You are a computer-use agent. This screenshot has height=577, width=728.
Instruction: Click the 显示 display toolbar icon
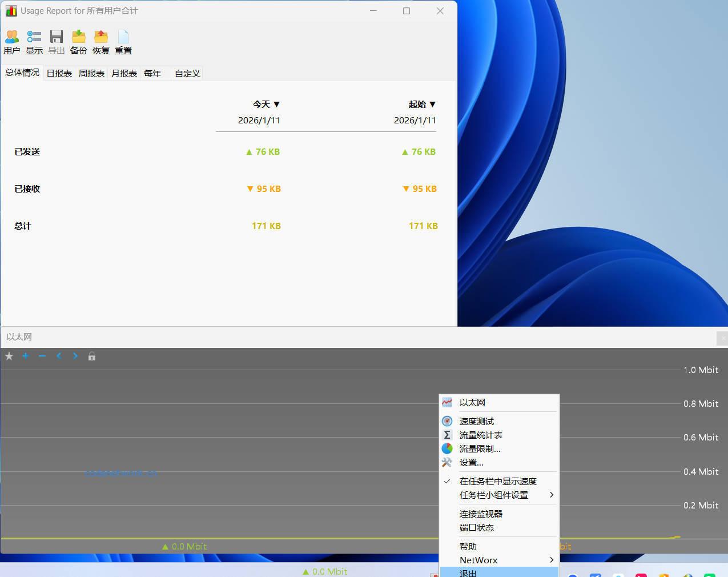click(34, 40)
